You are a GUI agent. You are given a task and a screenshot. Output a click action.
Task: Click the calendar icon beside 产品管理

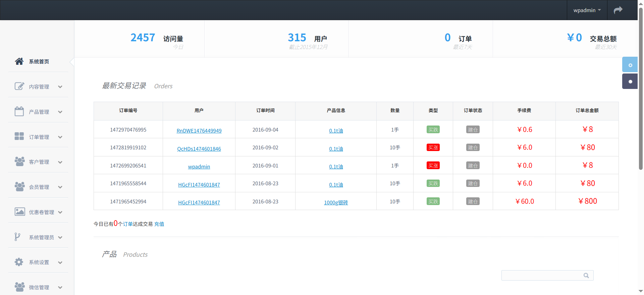(19, 111)
